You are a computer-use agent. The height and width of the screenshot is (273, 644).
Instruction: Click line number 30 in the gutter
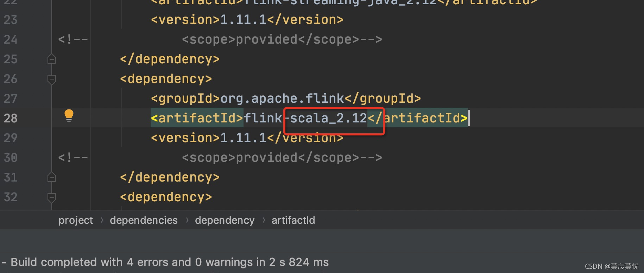[11, 158]
